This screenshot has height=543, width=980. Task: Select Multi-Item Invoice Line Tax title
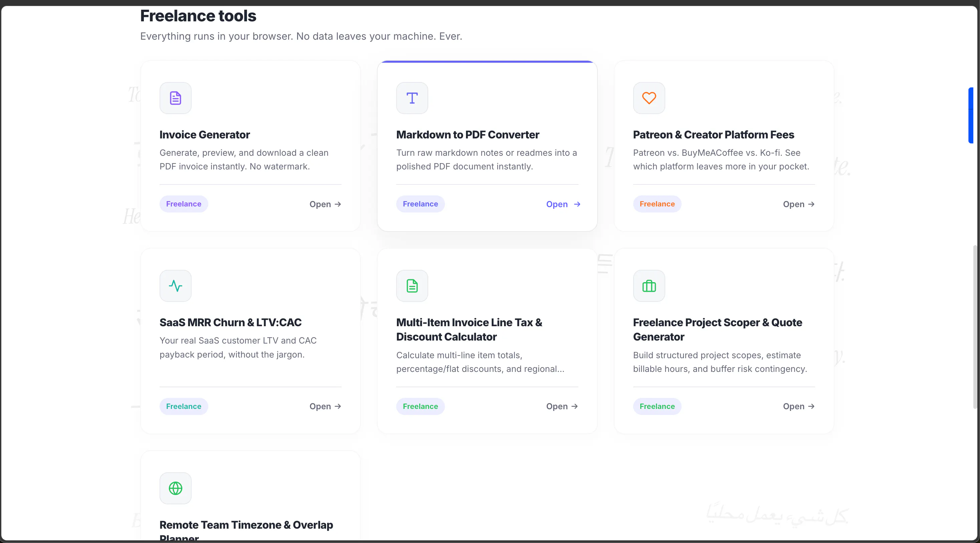coord(469,330)
